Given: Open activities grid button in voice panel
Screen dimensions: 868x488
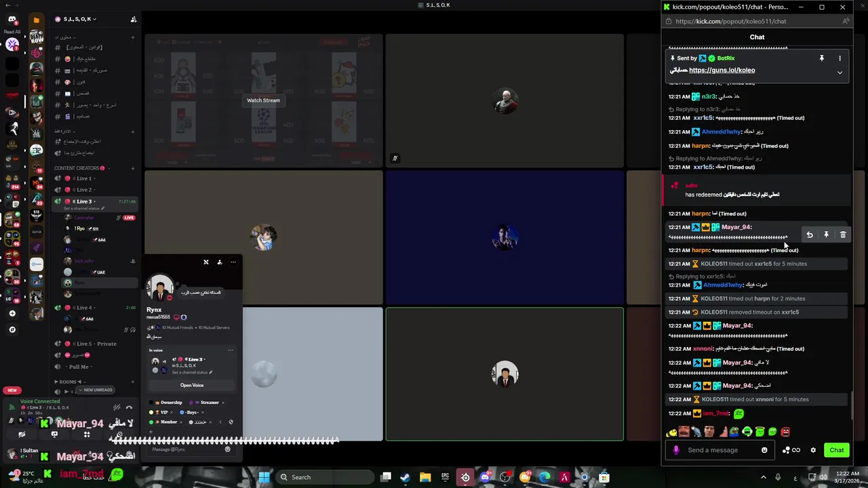Looking at the screenshot, I should pos(87,434).
